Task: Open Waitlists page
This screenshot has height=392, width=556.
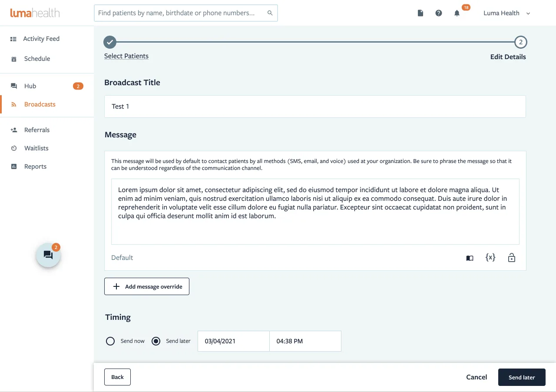Action: (36, 148)
